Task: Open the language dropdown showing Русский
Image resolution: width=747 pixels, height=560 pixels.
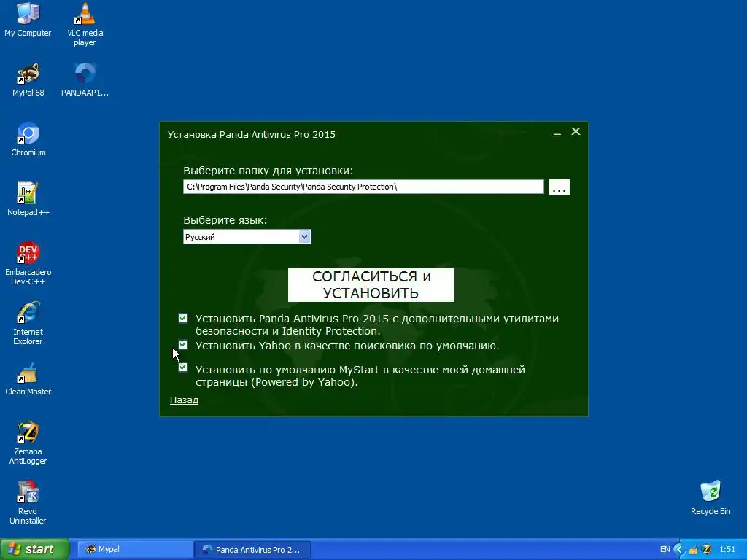Action: point(247,237)
